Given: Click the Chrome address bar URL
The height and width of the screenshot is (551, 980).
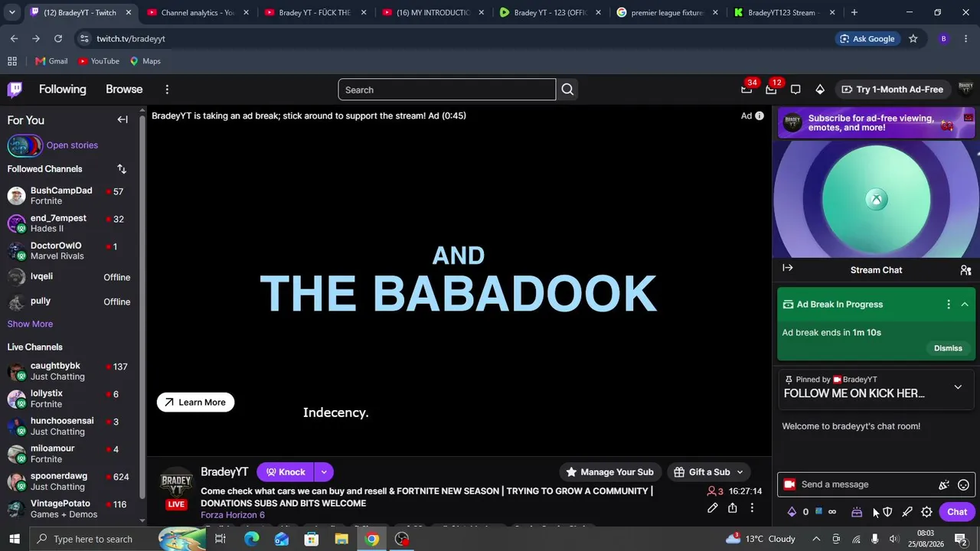Looking at the screenshot, I should [x=131, y=38].
